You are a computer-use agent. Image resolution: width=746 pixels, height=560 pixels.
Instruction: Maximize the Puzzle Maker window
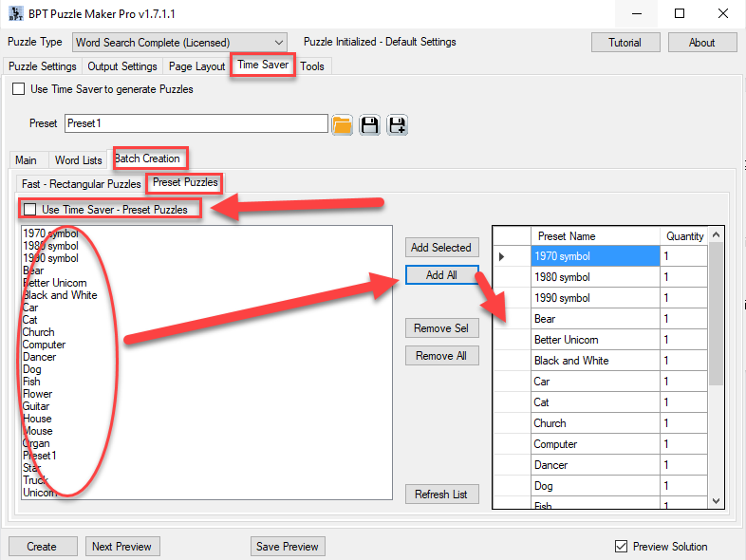pyautogui.click(x=680, y=14)
